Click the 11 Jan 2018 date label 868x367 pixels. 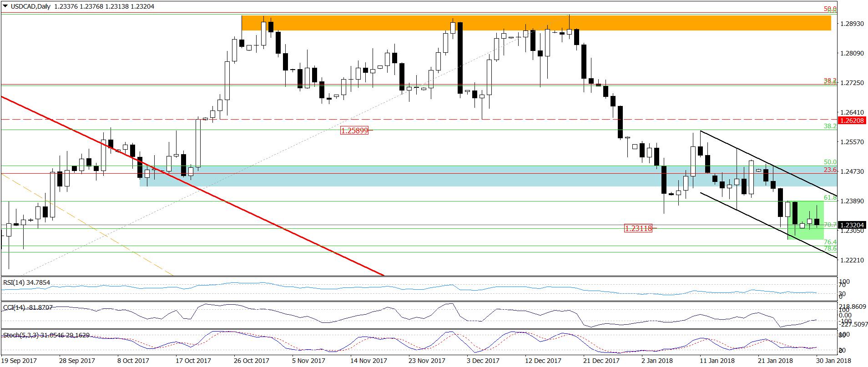click(x=717, y=361)
